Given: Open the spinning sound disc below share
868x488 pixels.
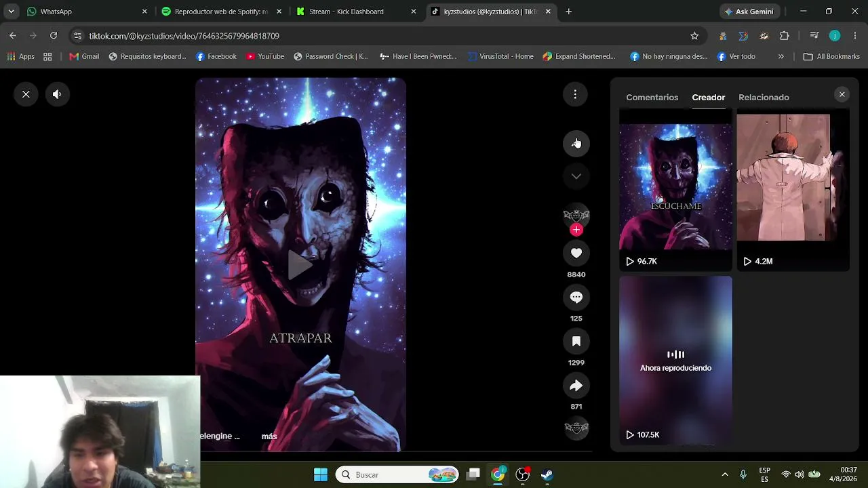Looking at the screenshot, I should (576, 428).
